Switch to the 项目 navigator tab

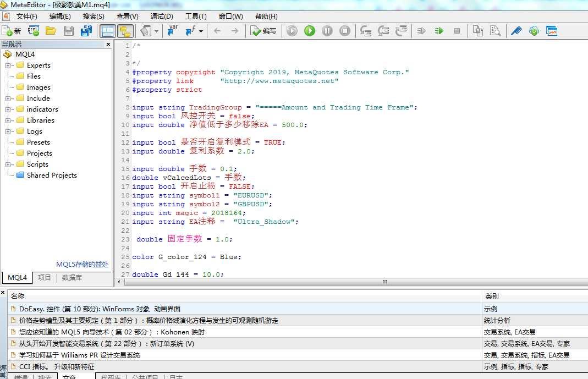(x=44, y=277)
